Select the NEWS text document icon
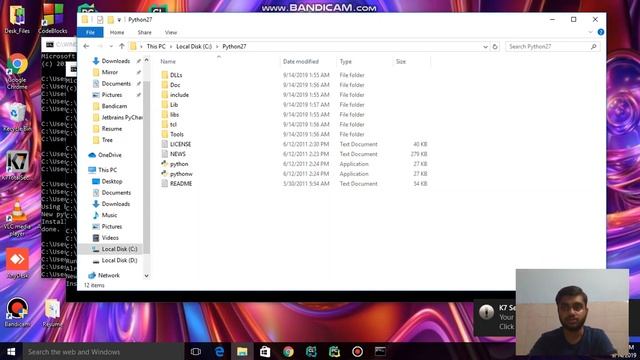Image resolution: width=640 pixels, height=360 pixels. tap(164, 154)
